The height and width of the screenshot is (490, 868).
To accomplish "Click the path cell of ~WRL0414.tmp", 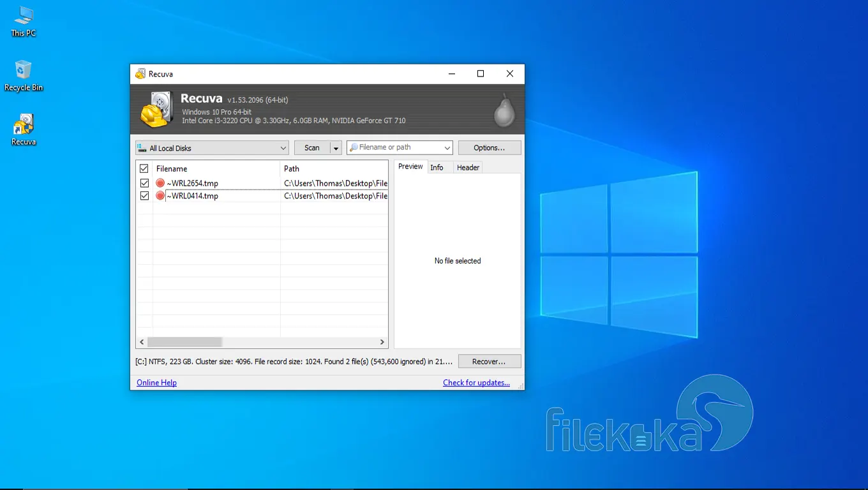I will [336, 196].
